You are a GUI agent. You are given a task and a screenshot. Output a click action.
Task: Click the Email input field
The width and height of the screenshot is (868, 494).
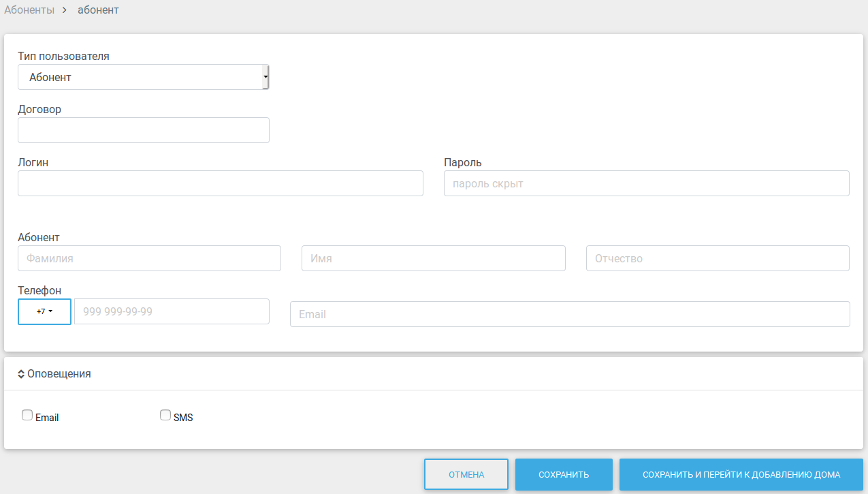click(x=570, y=314)
